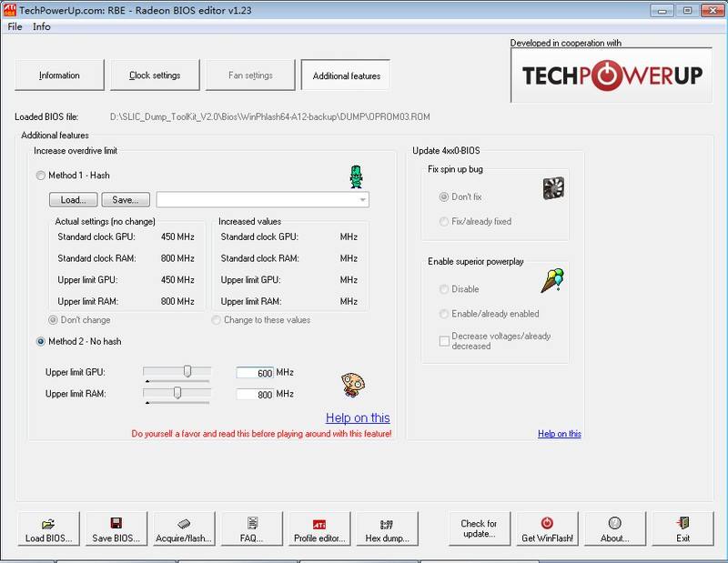Open the About dialog icon button

pyautogui.click(x=615, y=529)
